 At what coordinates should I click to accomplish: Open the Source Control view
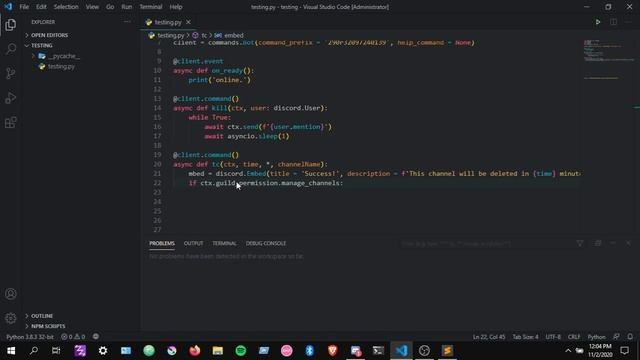pyautogui.click(x=11, y=73)
